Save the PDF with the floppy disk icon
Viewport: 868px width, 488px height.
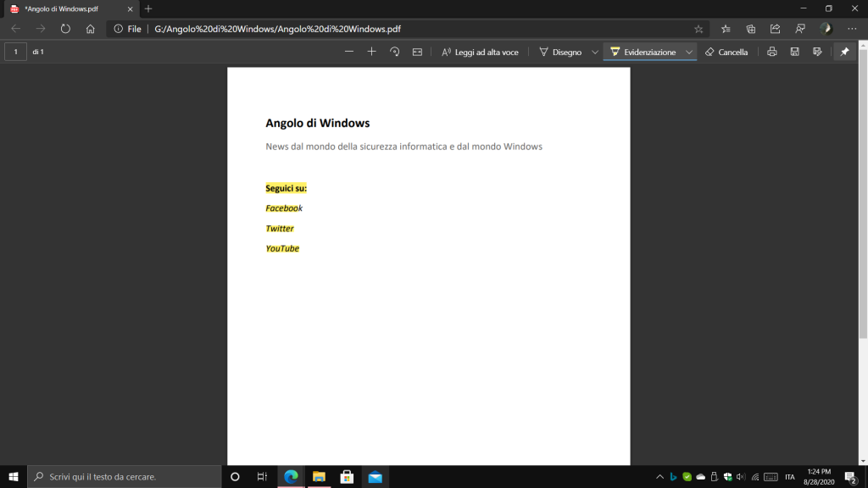pyautogui.click(x=794, y=52)
